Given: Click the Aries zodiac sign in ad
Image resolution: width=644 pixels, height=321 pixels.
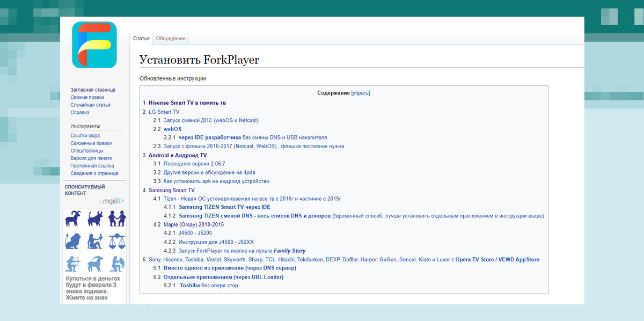Looking at the screenshot, I should tap(73, 218).
